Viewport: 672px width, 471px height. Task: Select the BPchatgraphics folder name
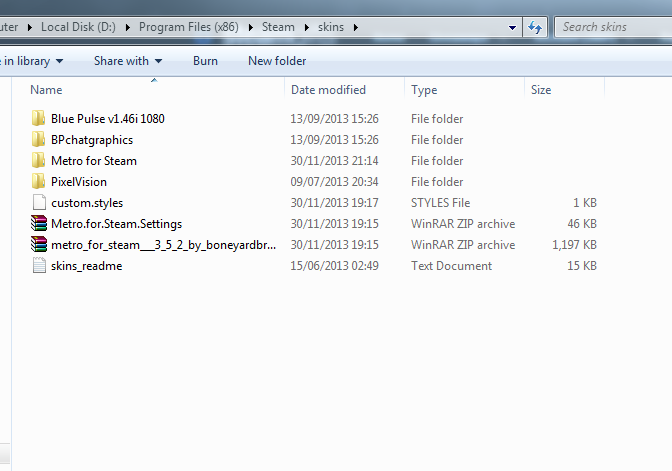[92, 140]
